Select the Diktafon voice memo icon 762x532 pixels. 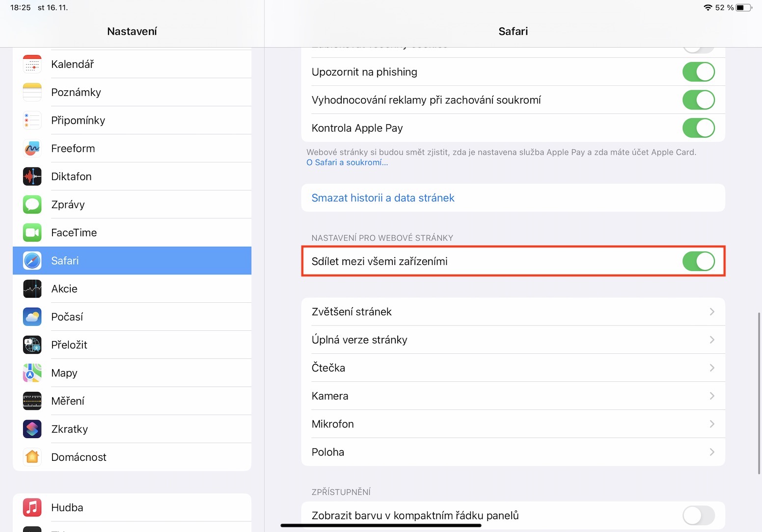pos(32,177)
